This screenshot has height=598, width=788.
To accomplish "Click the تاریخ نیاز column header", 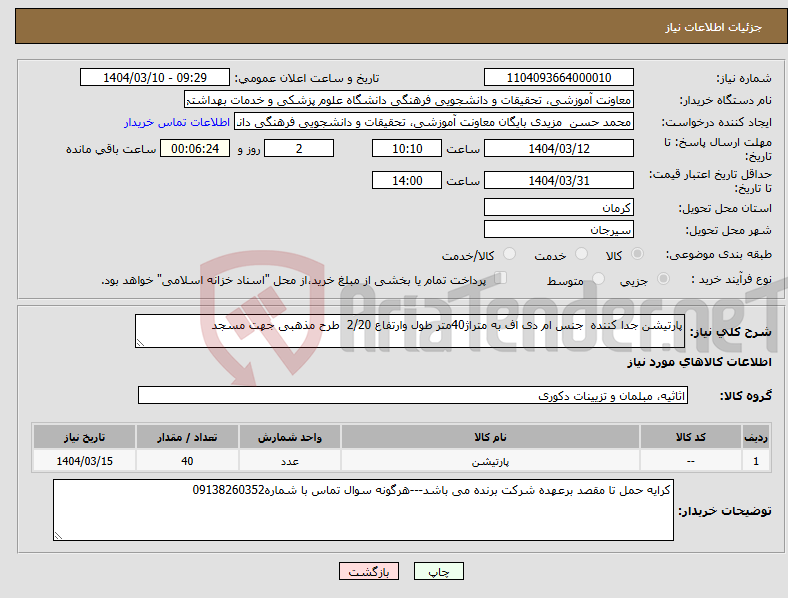I will pyautogui.click(x=84, y=437).
